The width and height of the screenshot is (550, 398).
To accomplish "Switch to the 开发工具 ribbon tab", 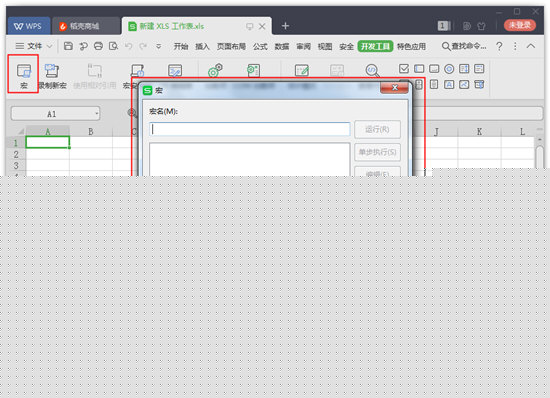I will 375,46.
